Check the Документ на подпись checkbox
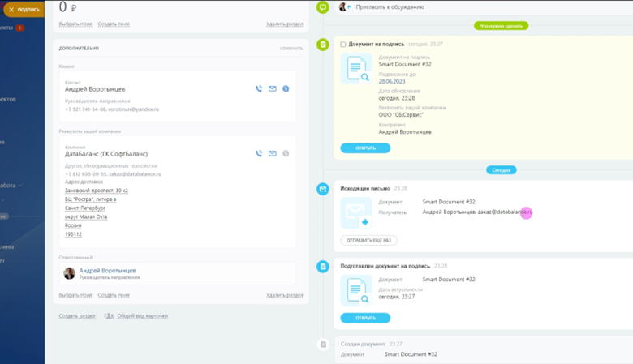633x364 pixels. coord(343,45)
